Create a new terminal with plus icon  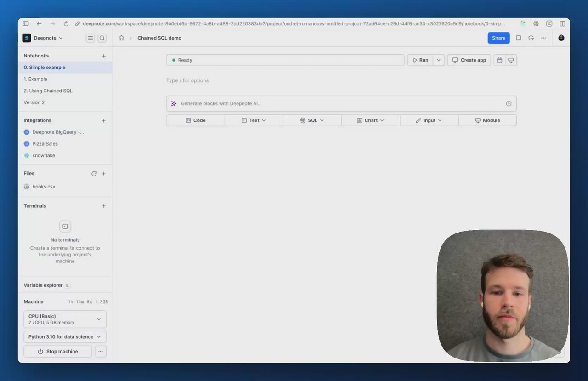[103, 206]
